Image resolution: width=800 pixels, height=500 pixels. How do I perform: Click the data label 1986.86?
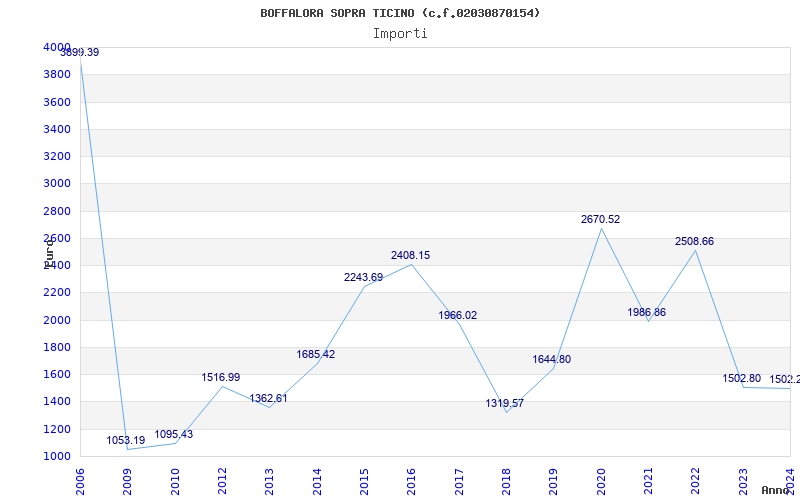point(646,312)
